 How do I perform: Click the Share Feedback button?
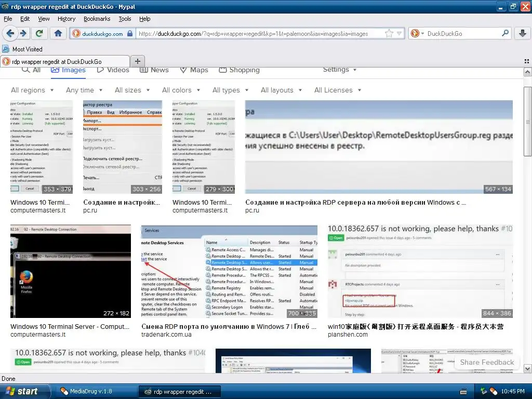487,362
